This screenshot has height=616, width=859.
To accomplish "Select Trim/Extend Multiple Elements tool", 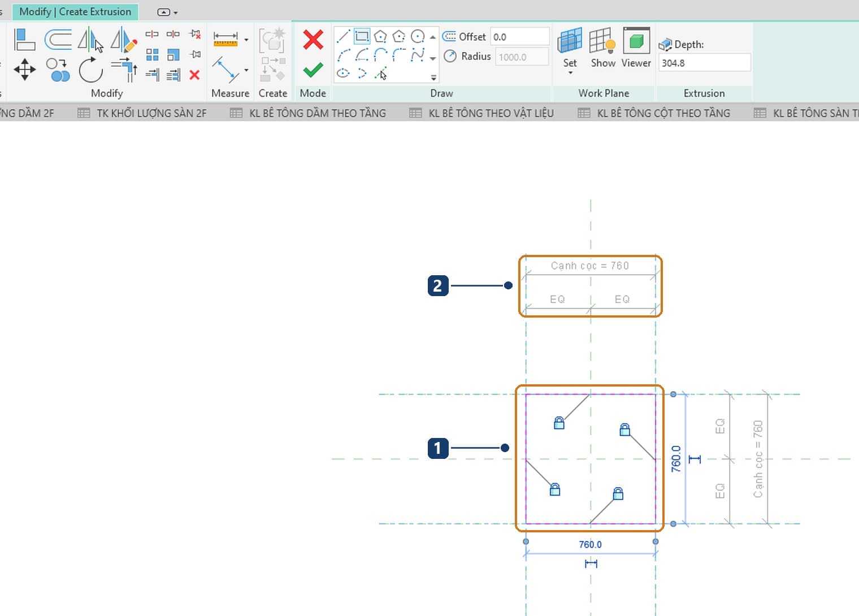I will [173, 74].
